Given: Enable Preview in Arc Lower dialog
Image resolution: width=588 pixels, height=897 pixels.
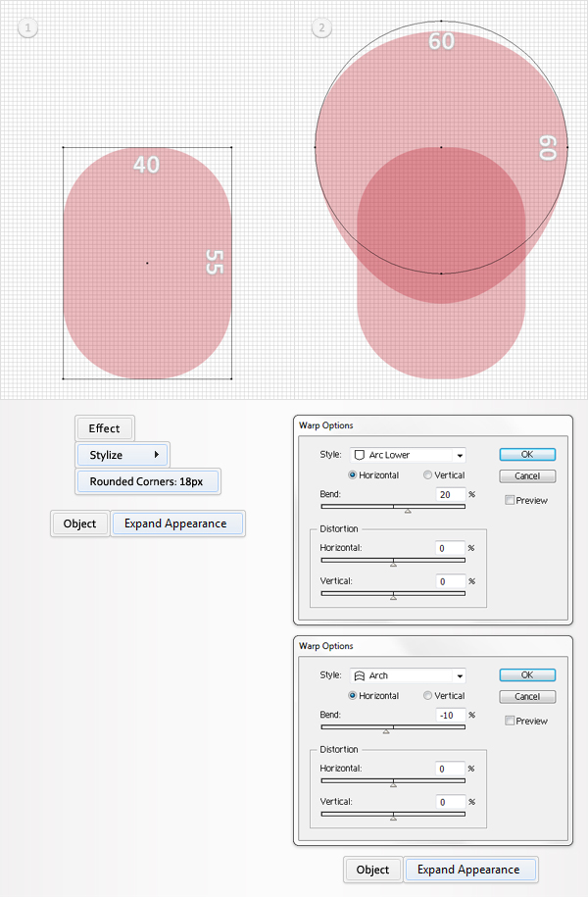Looking at the screenshot, I should tap(509, 500).
